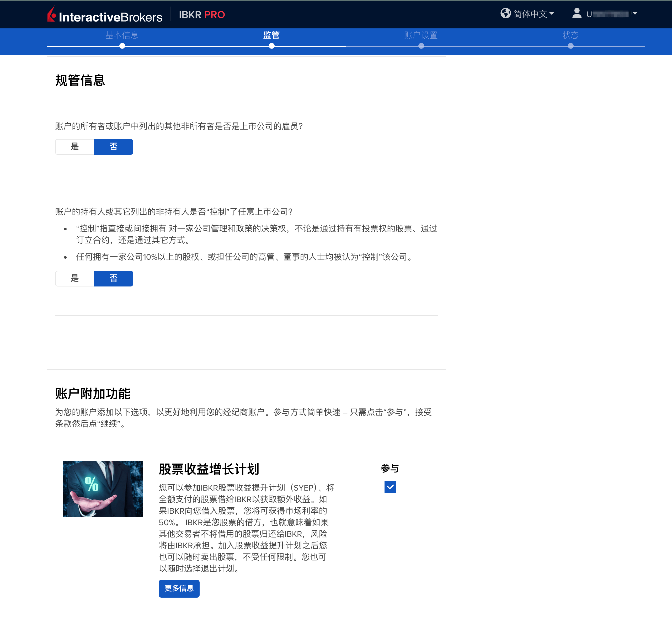The width and height of the screenshot is (672, 627).
Task: Open the 简体中文 language dropdown
Action: click(531, 14)
